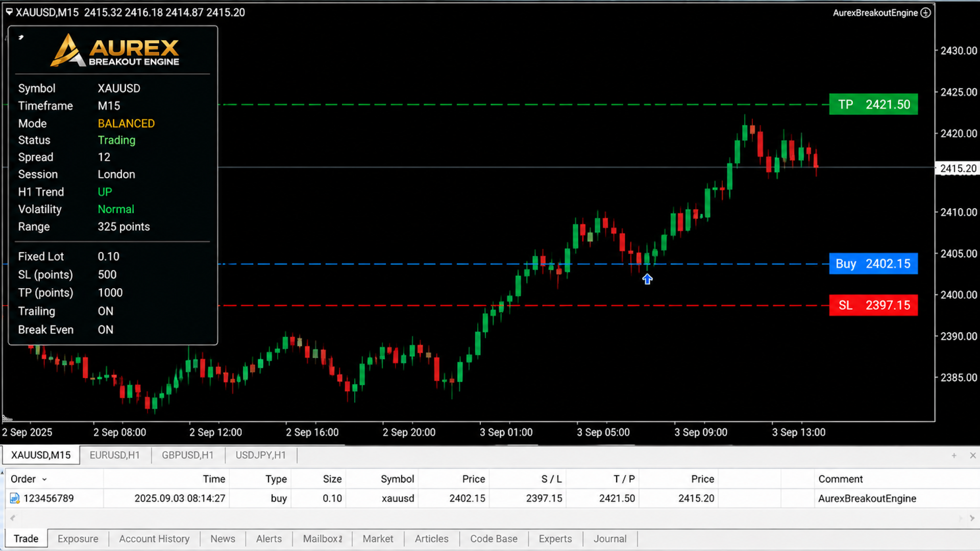Screen dimensions: 980x551
Task: Click the order icon next to 123456789
Action: [14, 498]
